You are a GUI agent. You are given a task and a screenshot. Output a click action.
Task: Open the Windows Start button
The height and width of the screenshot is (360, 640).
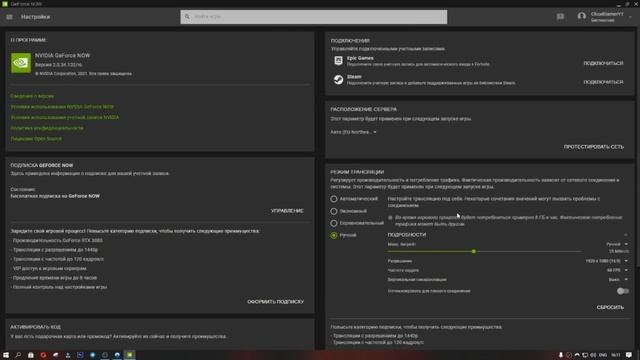pos(6,355)
